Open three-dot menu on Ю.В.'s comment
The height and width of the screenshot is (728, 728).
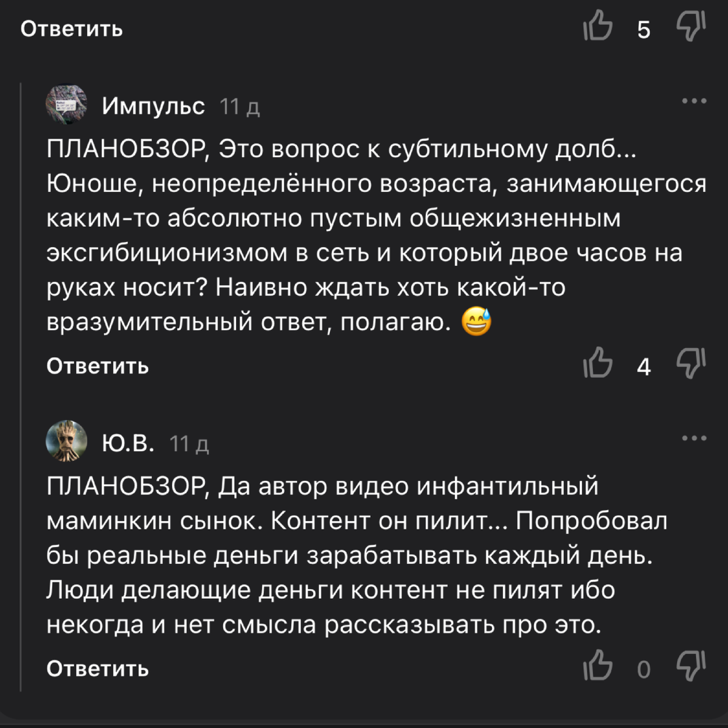pos(694,439)
